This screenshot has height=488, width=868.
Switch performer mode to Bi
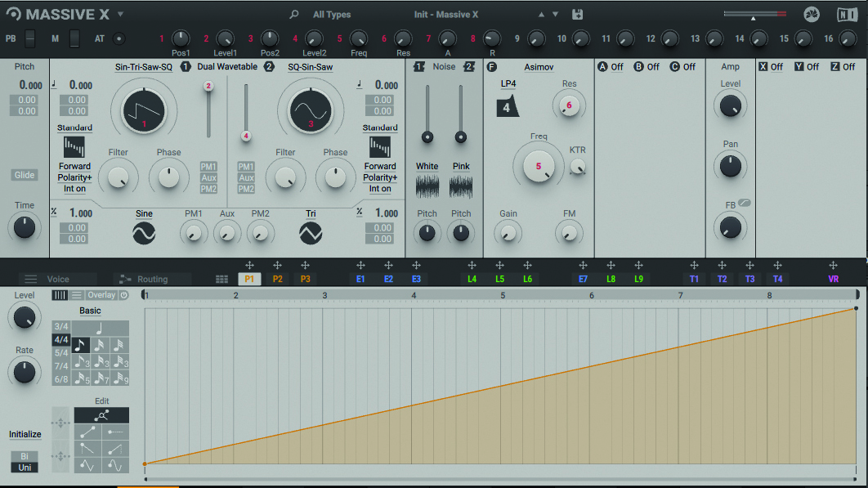25,455
